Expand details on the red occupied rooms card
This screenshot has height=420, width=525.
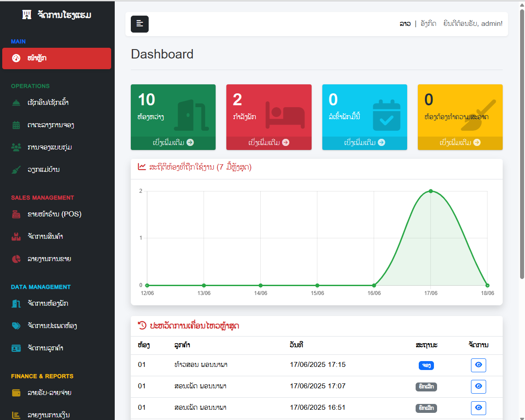pyautogui.click(x=268, y=143)
